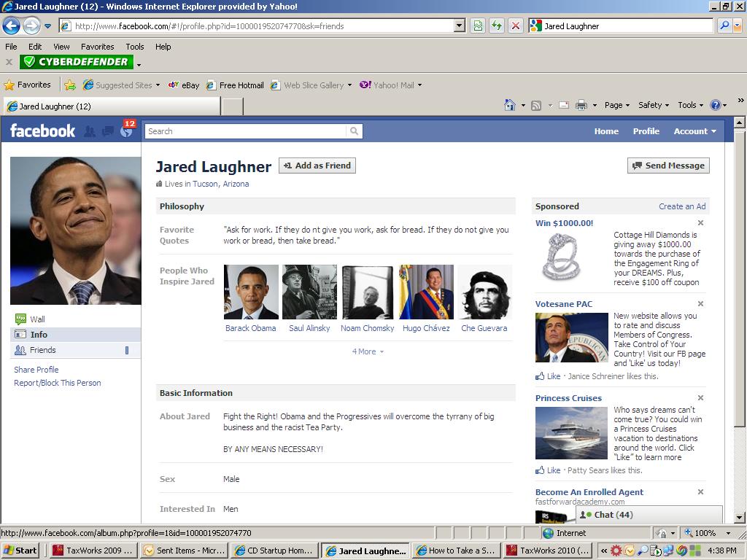The width and height of the screenshot is (747, 560).
Task: Click the browser Back arrow button
Action: coord(12,26)
